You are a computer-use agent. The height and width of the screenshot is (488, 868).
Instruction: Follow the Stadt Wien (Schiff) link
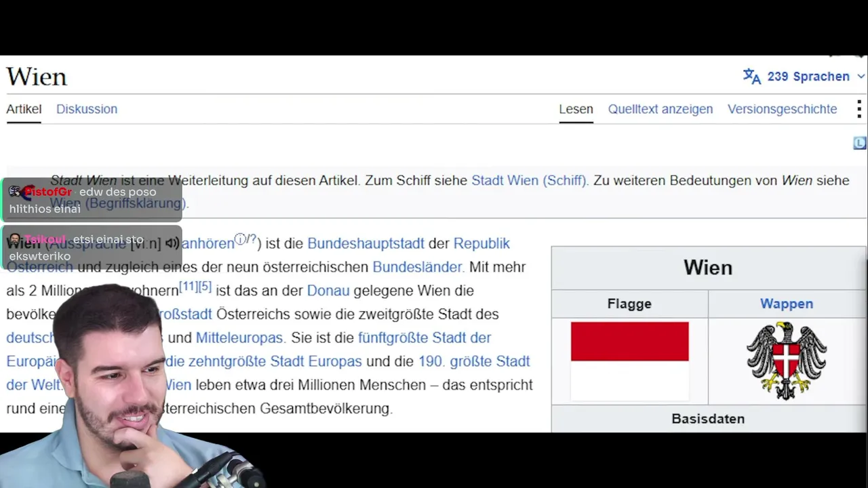tap(529, 180)
